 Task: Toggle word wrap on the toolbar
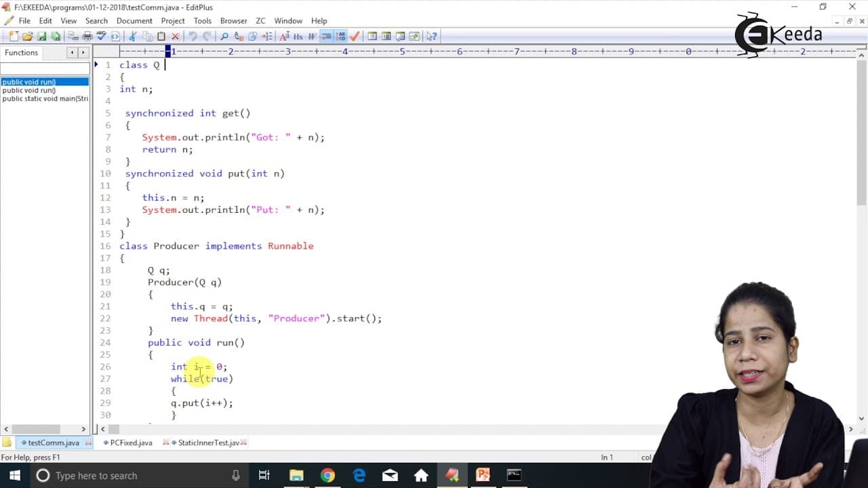pos(312,36)
